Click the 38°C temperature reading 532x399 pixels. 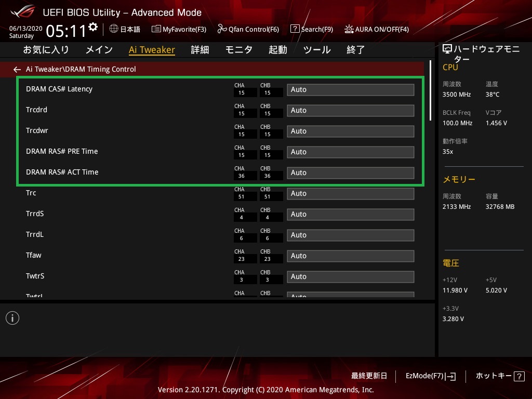[x=493, y=95]
